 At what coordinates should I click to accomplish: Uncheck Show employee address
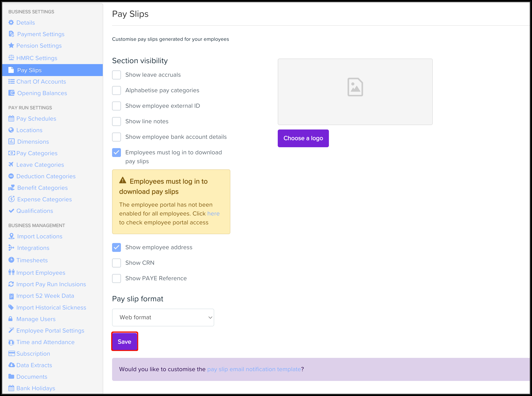pos(116,247)
